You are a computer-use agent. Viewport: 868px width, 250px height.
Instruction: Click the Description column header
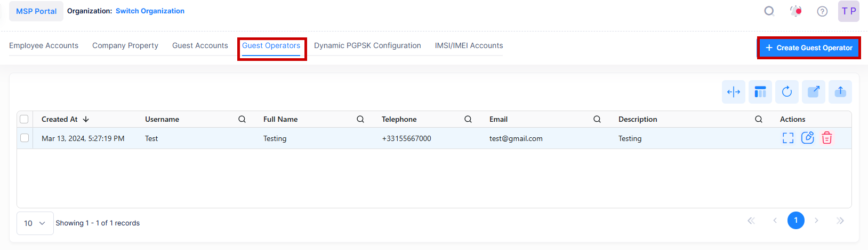pyautogui.click(x=638, y=119)
